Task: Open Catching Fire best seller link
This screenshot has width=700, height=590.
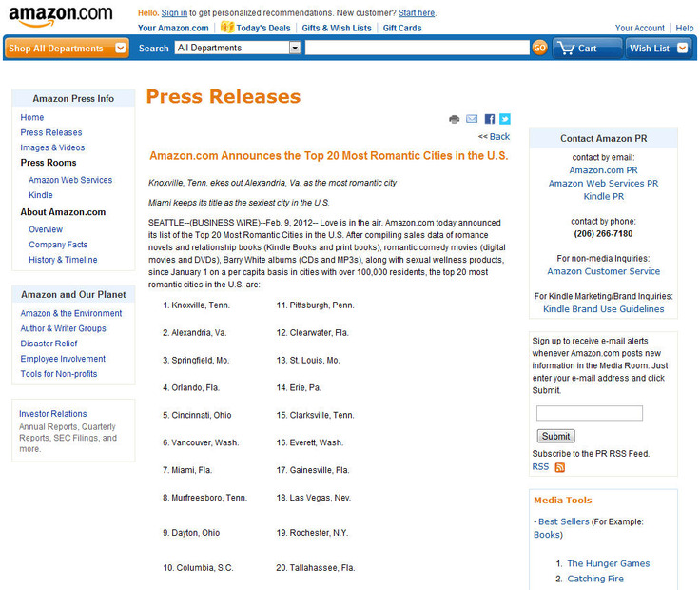Action: (595, 579)
